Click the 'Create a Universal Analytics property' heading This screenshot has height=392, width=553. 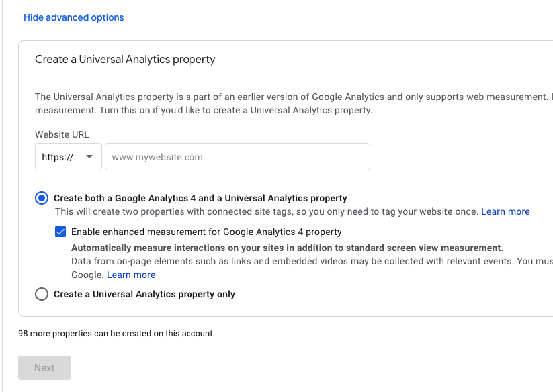125,59
